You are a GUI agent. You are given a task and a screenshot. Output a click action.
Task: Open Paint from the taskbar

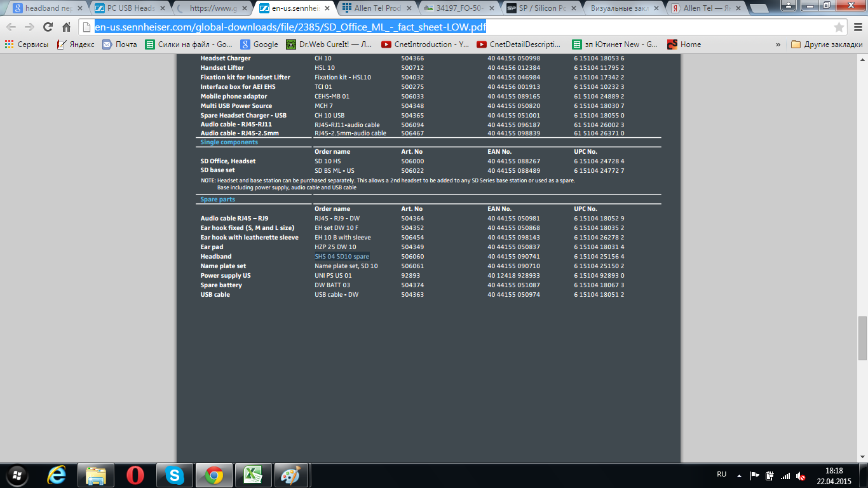[x=292, y=475]
